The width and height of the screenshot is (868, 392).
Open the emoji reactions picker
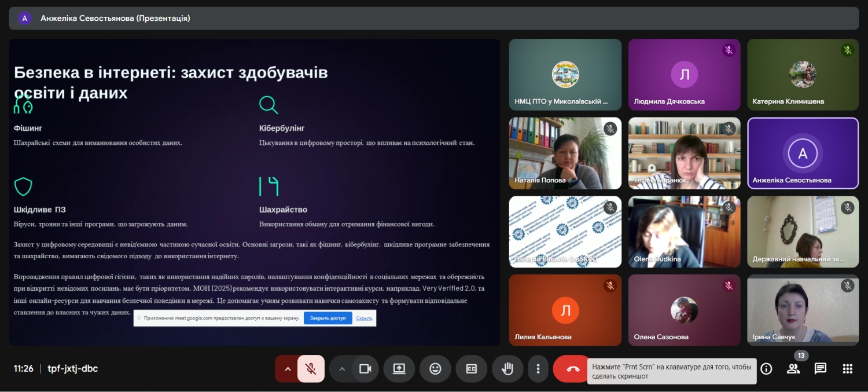click(435, 369)
